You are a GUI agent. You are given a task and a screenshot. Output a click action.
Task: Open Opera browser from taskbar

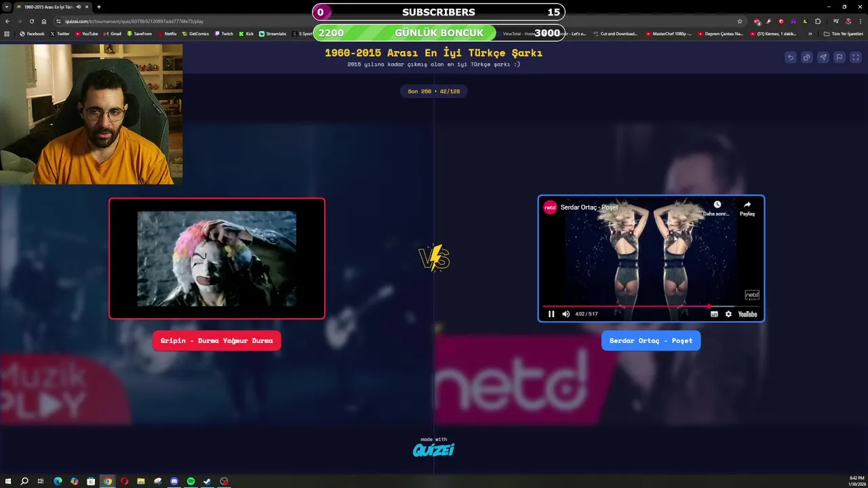(124, 481)
